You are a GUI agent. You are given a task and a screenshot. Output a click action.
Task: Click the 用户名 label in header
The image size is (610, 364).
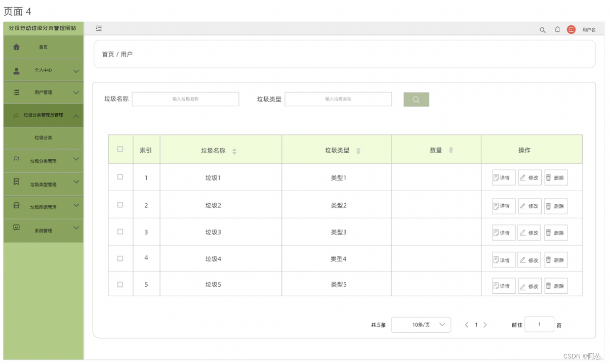click(x=589, y=30)
